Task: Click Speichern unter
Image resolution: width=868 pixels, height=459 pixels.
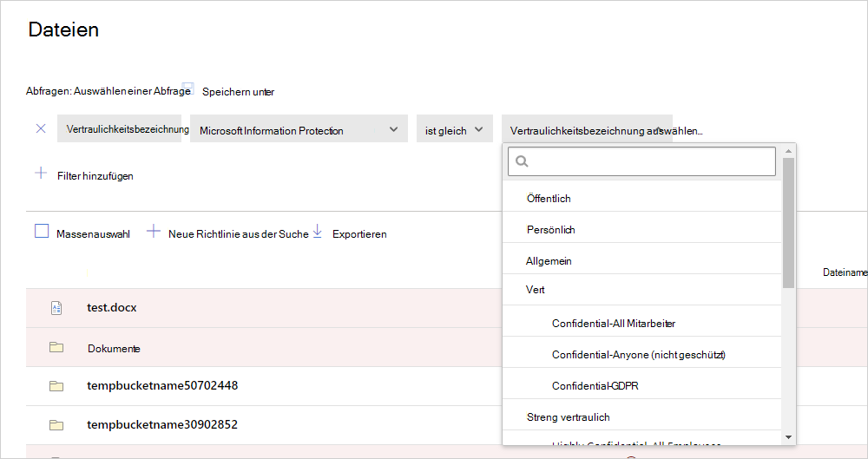Action: point(238,92)
